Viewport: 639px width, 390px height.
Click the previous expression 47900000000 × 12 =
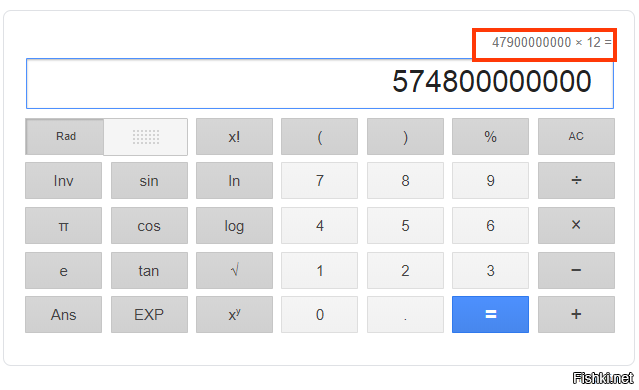[552, 42]
